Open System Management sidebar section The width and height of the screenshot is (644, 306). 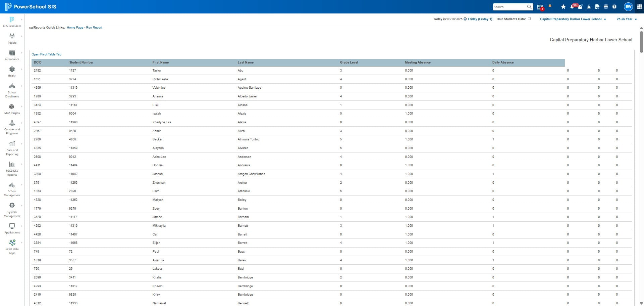12,210
